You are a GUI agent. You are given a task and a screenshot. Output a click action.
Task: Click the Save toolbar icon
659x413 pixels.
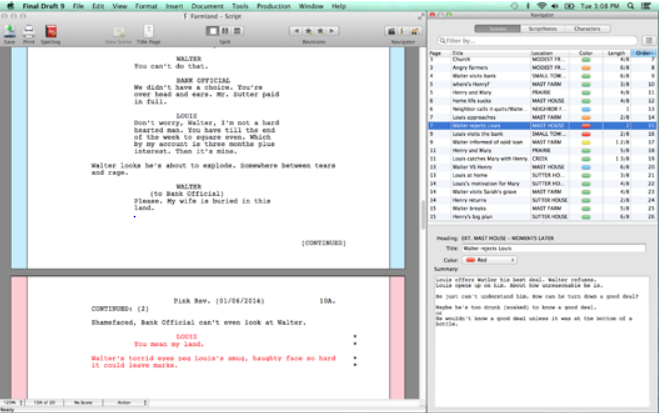tap(10, 32)
